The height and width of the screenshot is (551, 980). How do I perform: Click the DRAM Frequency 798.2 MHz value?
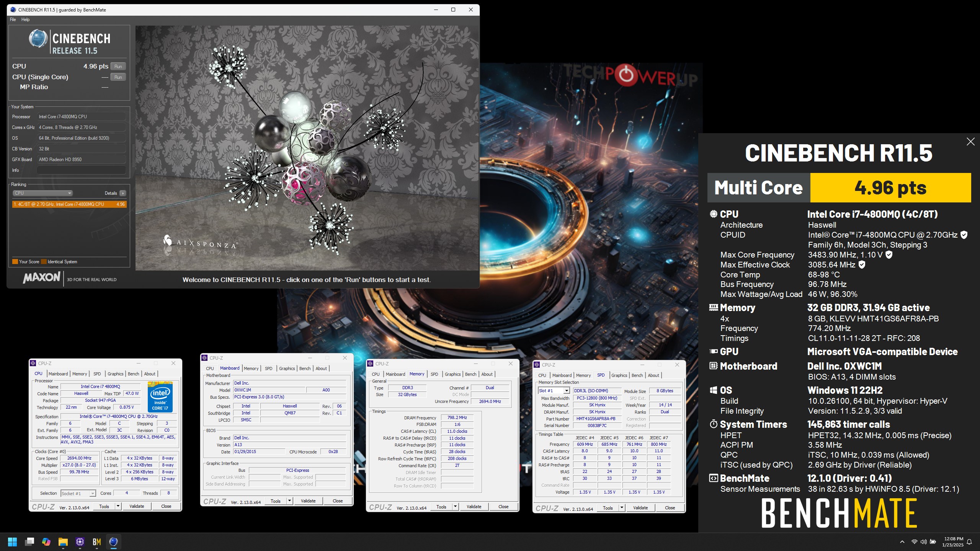coord(457,418)
